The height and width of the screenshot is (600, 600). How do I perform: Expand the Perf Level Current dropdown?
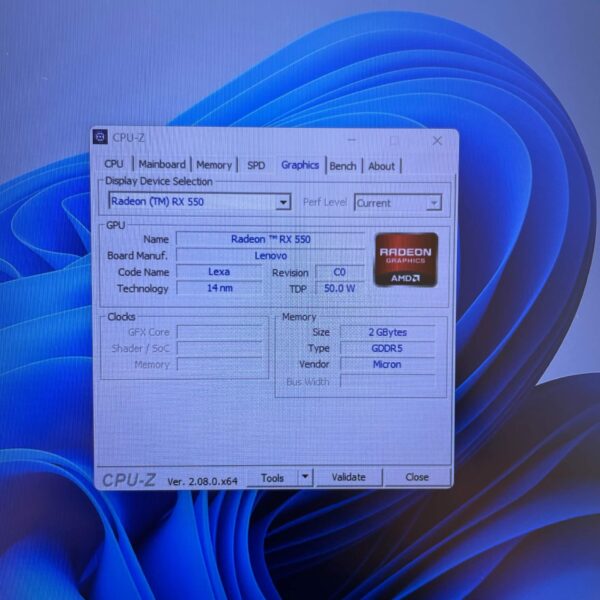[398, 203]
